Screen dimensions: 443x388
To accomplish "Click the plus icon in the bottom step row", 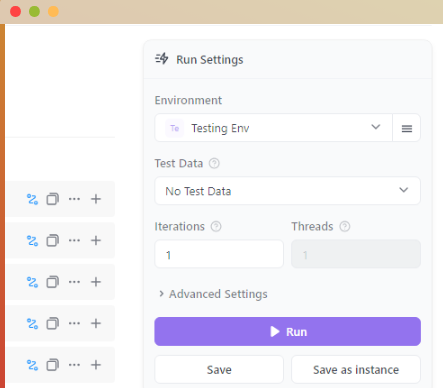I will [96, 365].
